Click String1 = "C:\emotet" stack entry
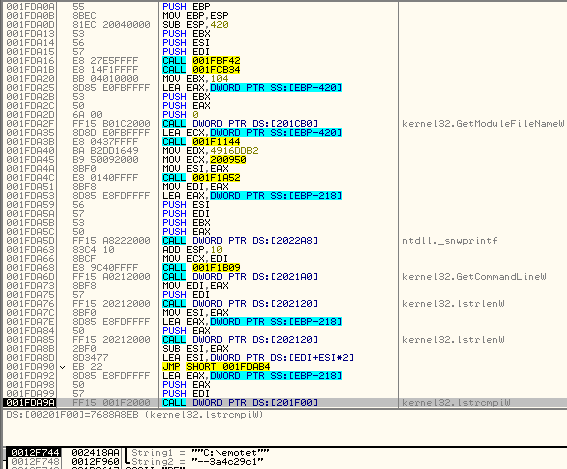 coord(200,452)
